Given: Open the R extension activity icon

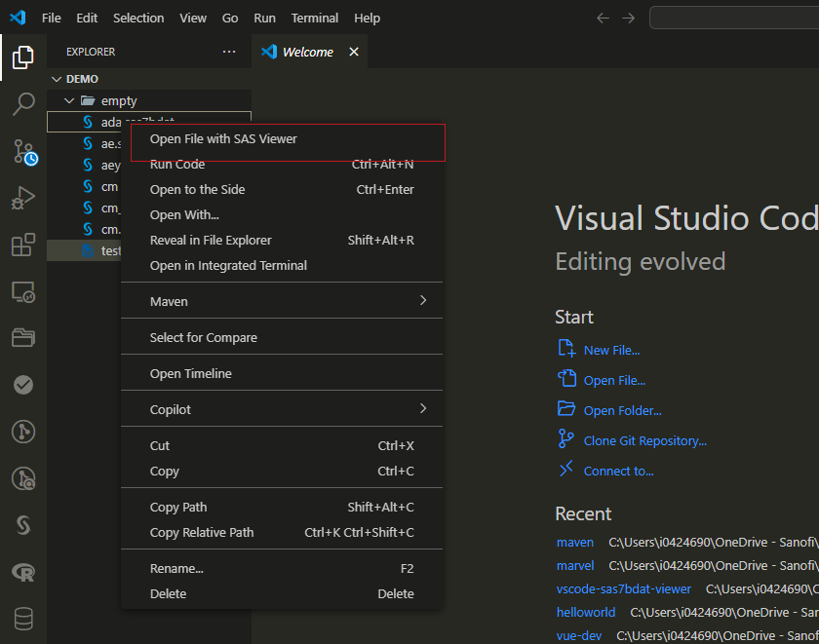Looking at the screenshot, I should pyautogui.click(x=23, y=573).
